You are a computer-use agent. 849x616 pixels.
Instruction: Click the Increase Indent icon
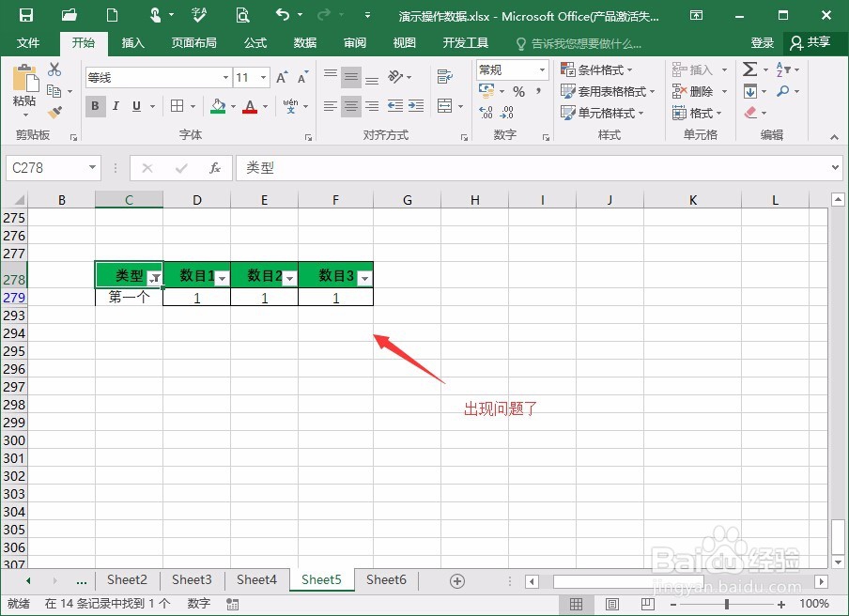pos(416,105)
